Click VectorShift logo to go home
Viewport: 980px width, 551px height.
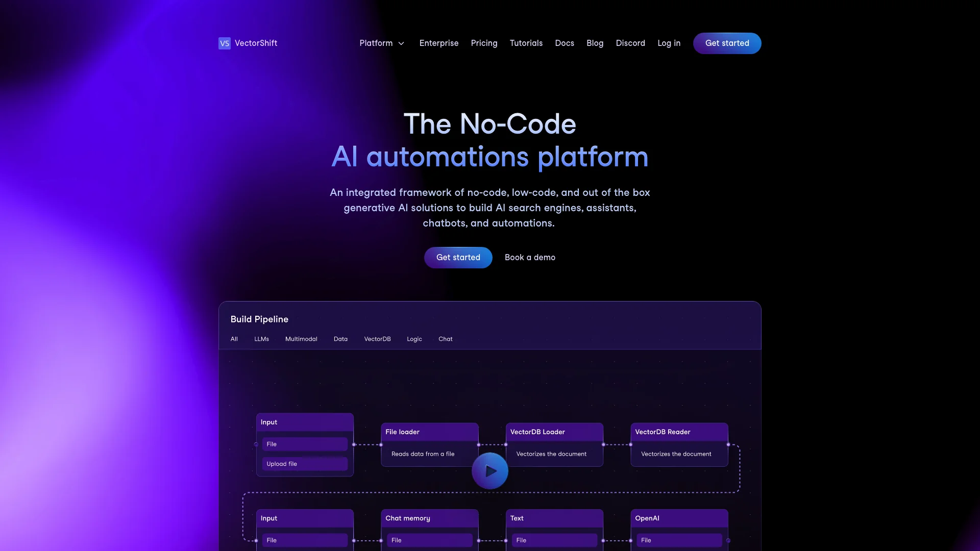(x=248, y=43)
